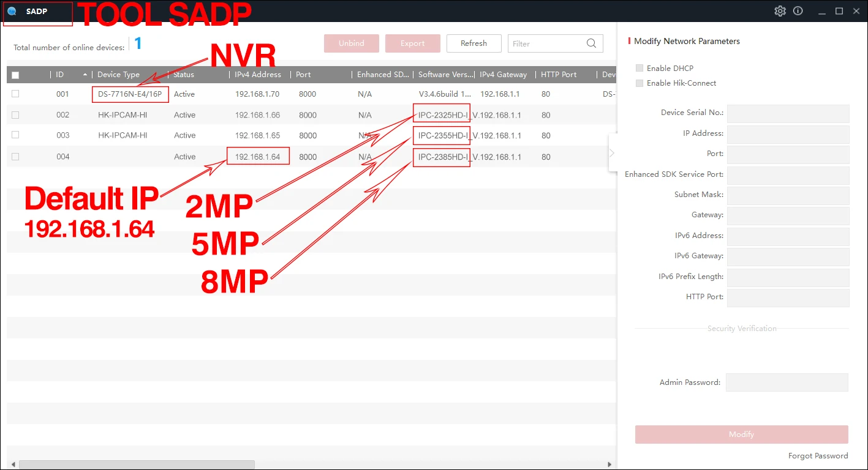Close the SADP window
This screenshot has height=470, width=868.
tap(856, 11)
